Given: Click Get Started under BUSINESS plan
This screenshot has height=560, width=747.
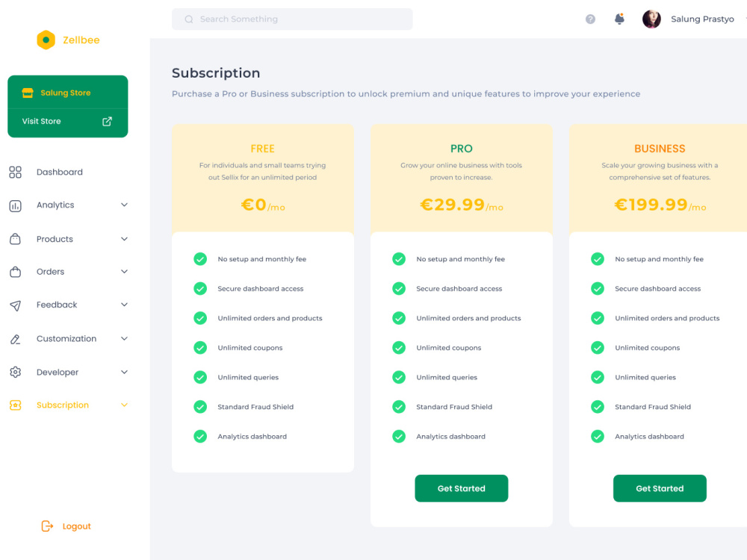Looking at the screenshot, I should [x=660, y=488].
